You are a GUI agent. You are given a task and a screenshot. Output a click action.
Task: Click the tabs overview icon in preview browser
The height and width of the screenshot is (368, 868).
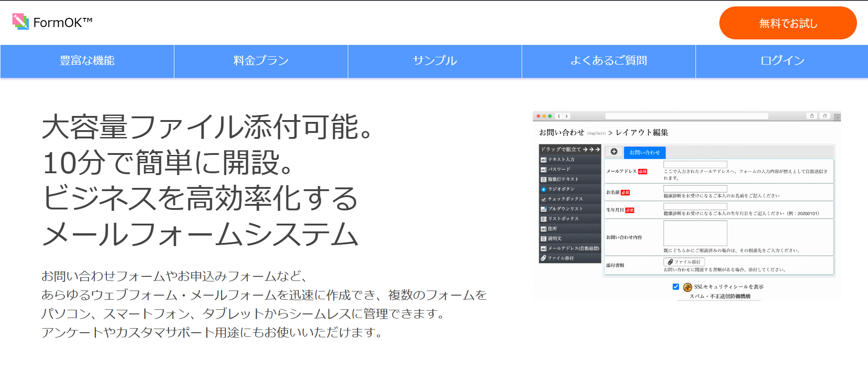[824, 116]
